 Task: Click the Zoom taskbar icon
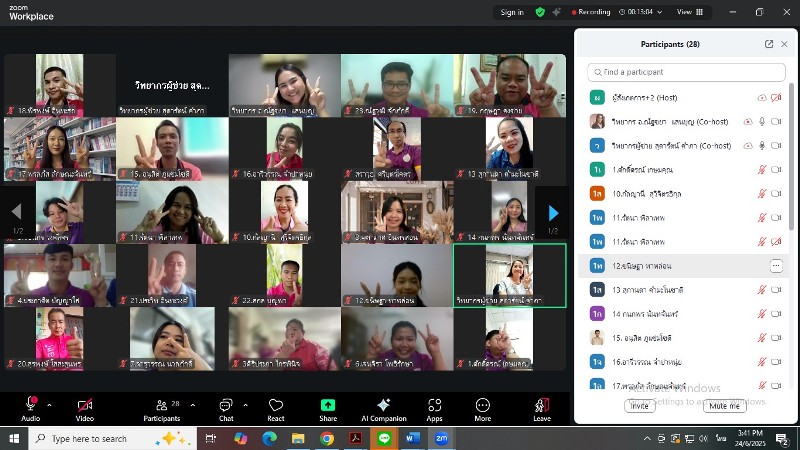pyautogui.click(x=441, y=438)
